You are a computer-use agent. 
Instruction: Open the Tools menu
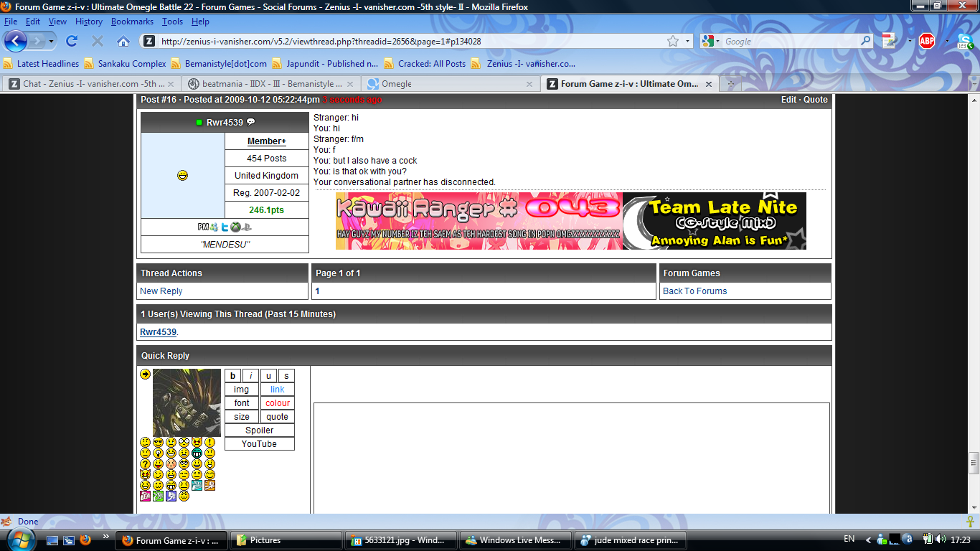[x=172, y=22]
